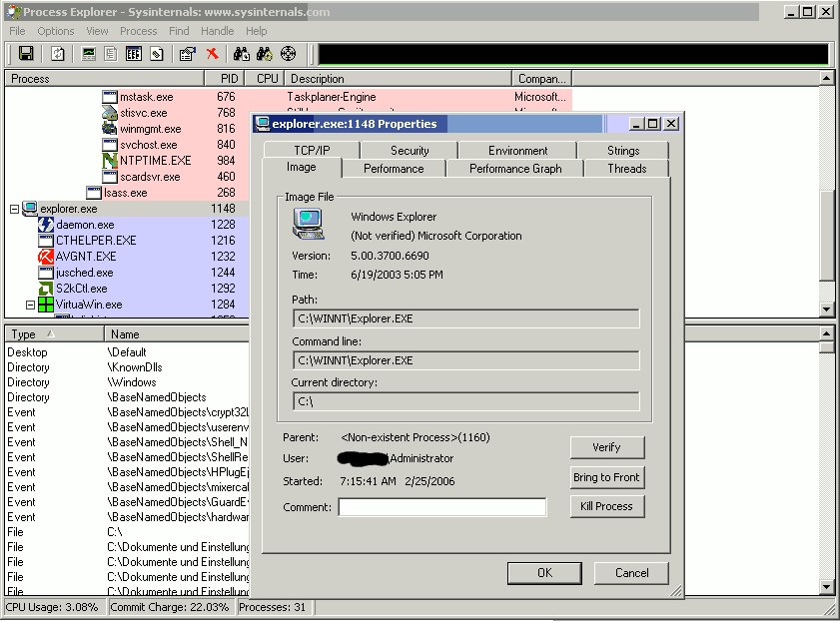Viewport: 840px width, 621px height.
Task: Click the handle pane scrollbar up arrow
Action: click(x=827, y=333)
